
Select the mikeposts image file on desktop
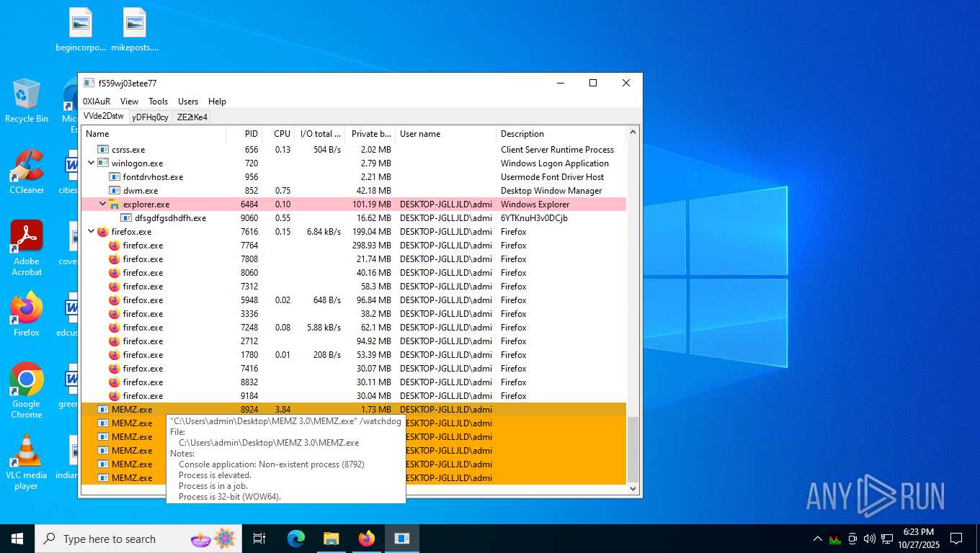[x=135, y=30]
